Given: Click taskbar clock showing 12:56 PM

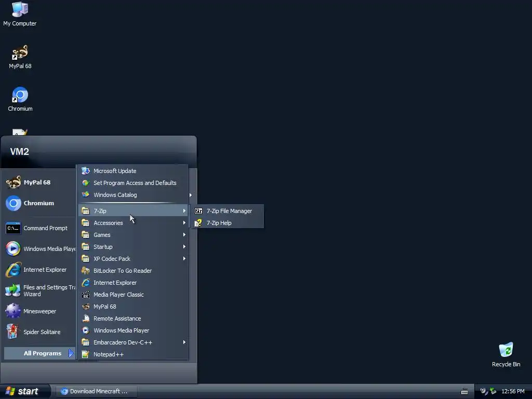Looking at the screenshot, I should [x=513, y=392].
